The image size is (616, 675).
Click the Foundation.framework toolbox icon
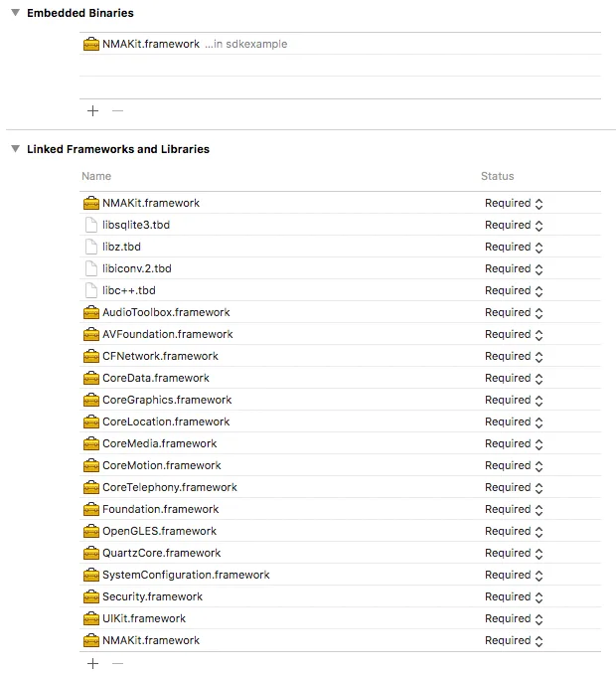point(91,509)
